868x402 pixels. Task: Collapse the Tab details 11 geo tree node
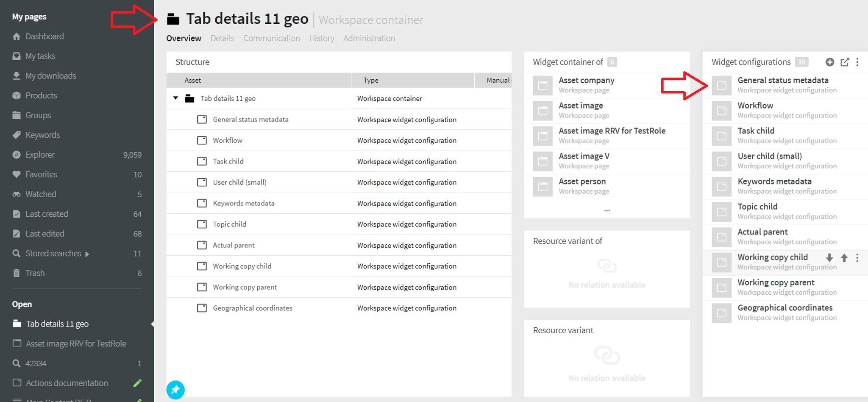175,98
